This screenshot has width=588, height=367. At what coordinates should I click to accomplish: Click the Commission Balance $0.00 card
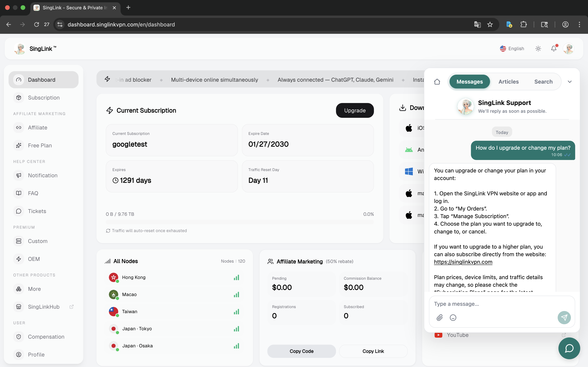(x=373, y=284)
